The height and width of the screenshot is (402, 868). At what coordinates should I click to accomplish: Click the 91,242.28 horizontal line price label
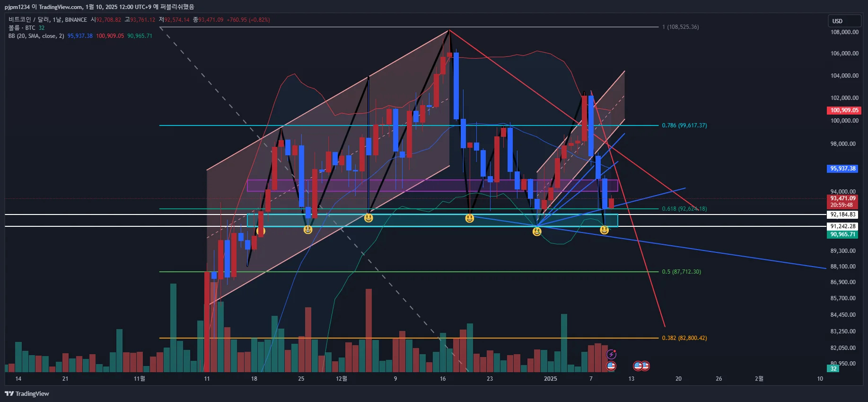point(843,226)
